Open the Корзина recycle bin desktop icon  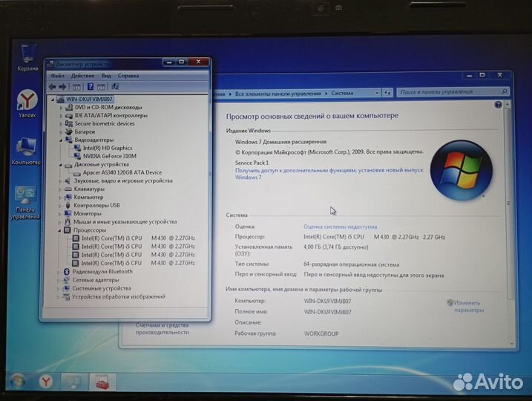[27, 57]
